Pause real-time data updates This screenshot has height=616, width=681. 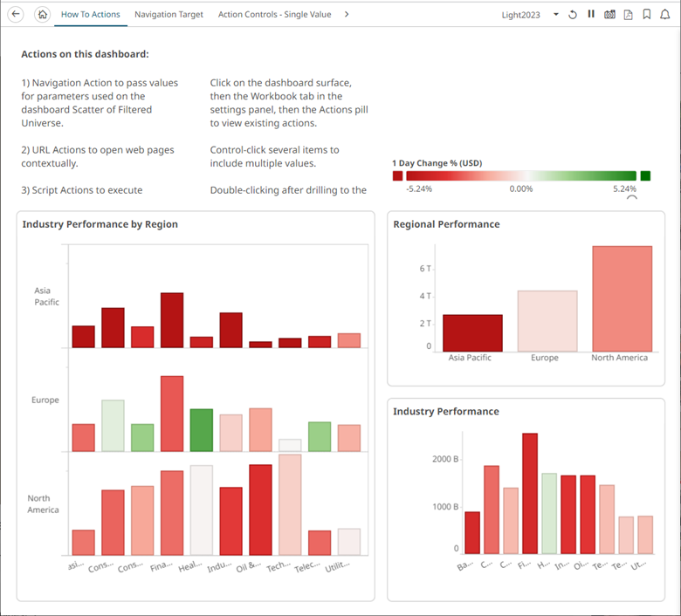pyautogui.click(x=591, y=14)
